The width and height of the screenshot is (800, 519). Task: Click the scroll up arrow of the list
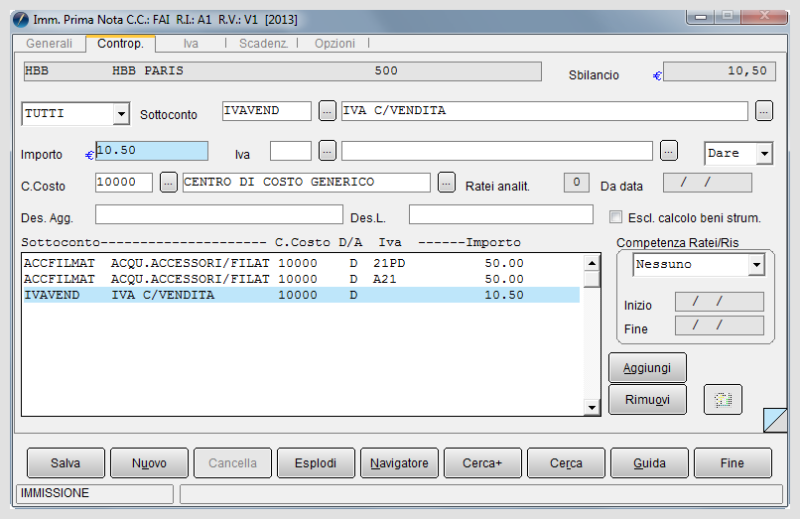pyautogui.click(x=591, y=263)
